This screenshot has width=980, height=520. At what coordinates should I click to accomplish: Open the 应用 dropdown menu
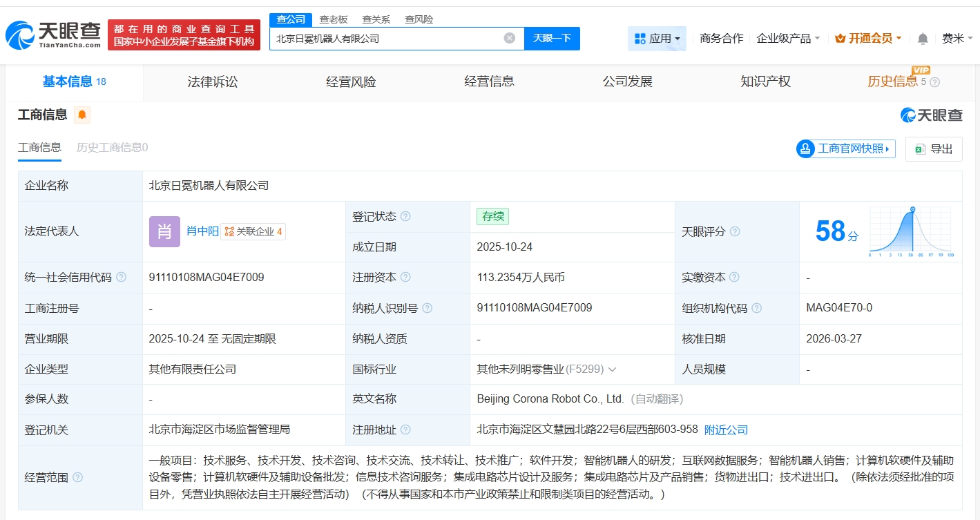(657, 39)
